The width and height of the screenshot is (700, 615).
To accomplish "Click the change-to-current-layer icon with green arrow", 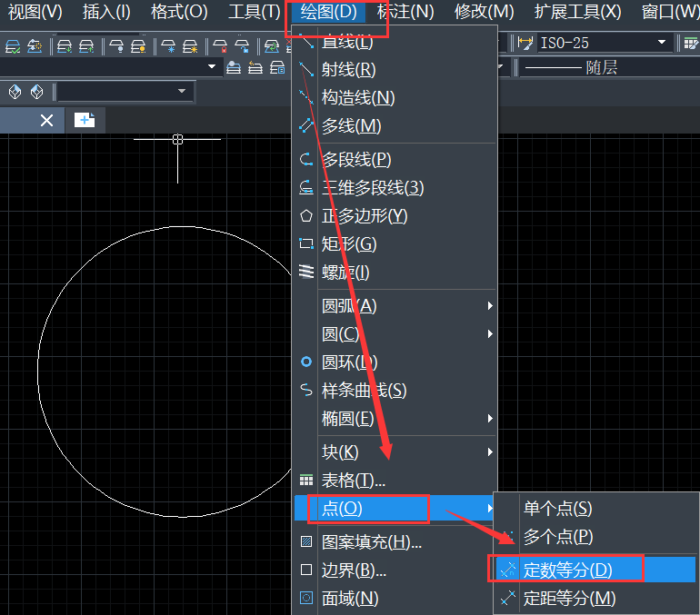I will coord(272,46).
